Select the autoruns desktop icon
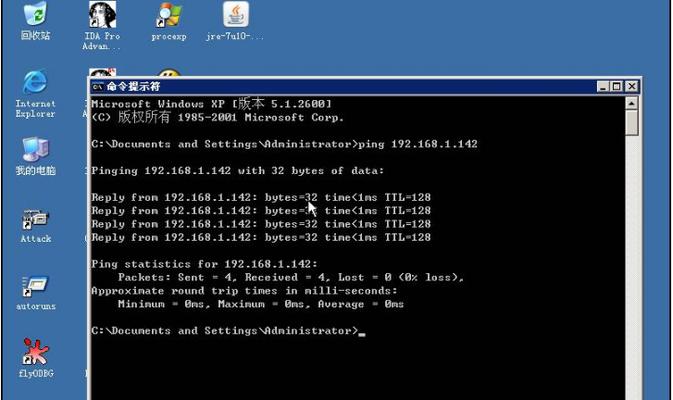The image size is (673, 400). (x=35, y=288)
